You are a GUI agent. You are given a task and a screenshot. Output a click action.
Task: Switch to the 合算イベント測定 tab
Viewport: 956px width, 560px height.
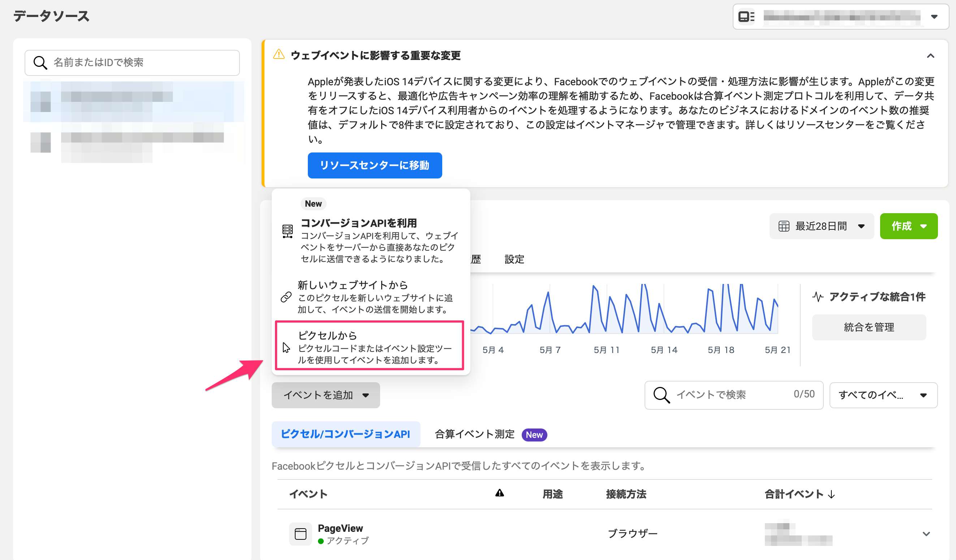475,434
